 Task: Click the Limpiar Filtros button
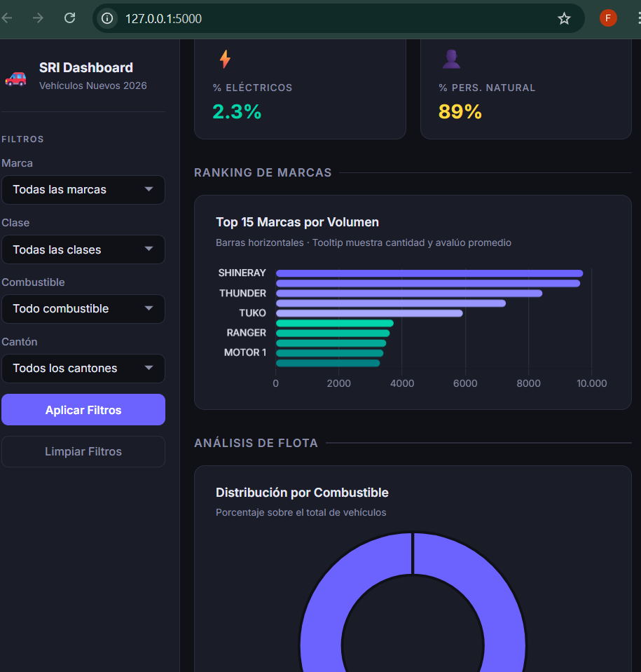83,452
